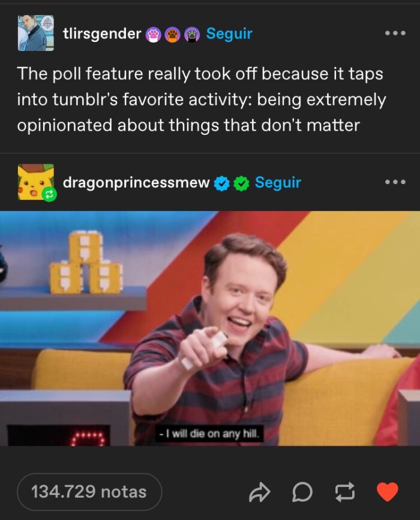Open the 134.729 notas list
This screenshot has height=520, width=420.
89,492
